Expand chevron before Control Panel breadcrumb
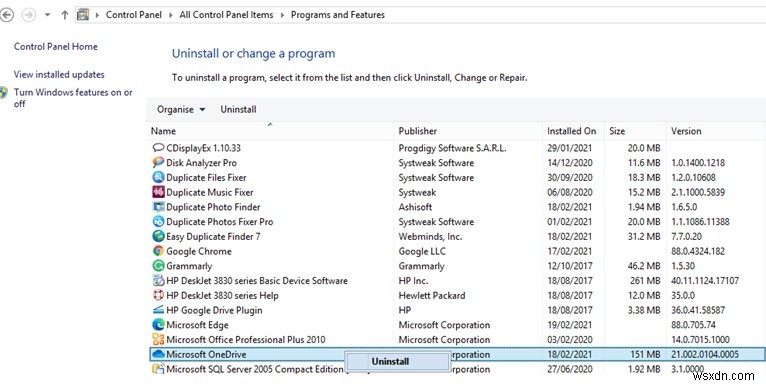This screenshot has width=766, height=386. click(x=97, y=15)
